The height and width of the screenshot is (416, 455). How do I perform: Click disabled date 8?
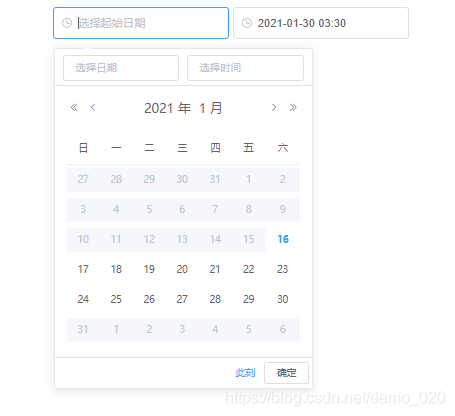[249, 209]
